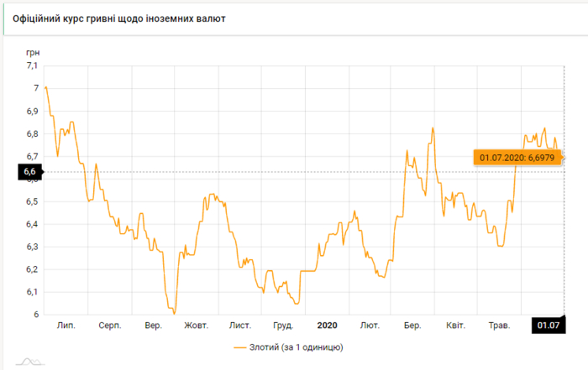The width and height of the screenshot is (588, 370).
Task: Click the Жовт. month label
Action: (x=196, y=325)
